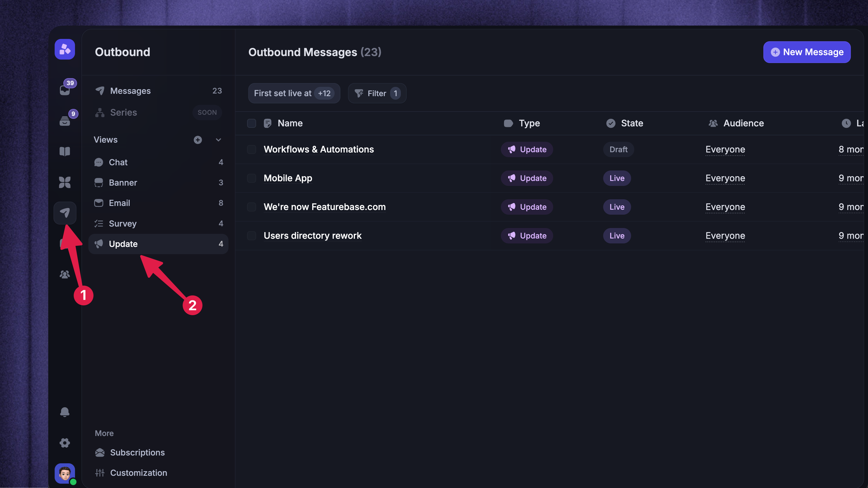This screenshot has height=488, width=868.
Task: Open the Mobile App message
Action: pyautogui.click(x=288, y=178)
